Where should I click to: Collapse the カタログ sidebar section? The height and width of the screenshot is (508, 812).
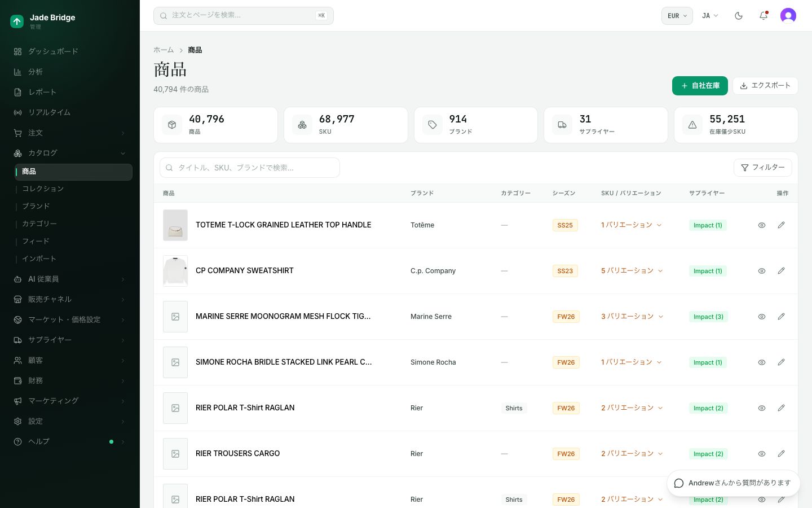[x=70, y=153]
